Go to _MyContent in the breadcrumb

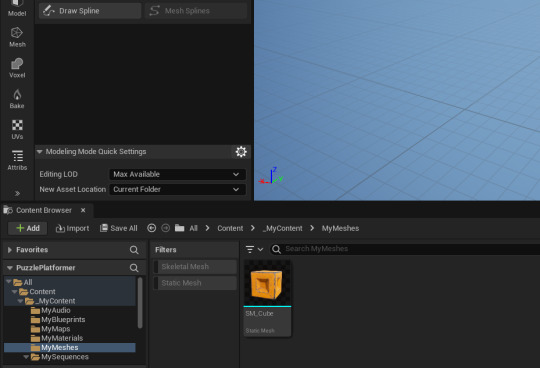(282, 228)
